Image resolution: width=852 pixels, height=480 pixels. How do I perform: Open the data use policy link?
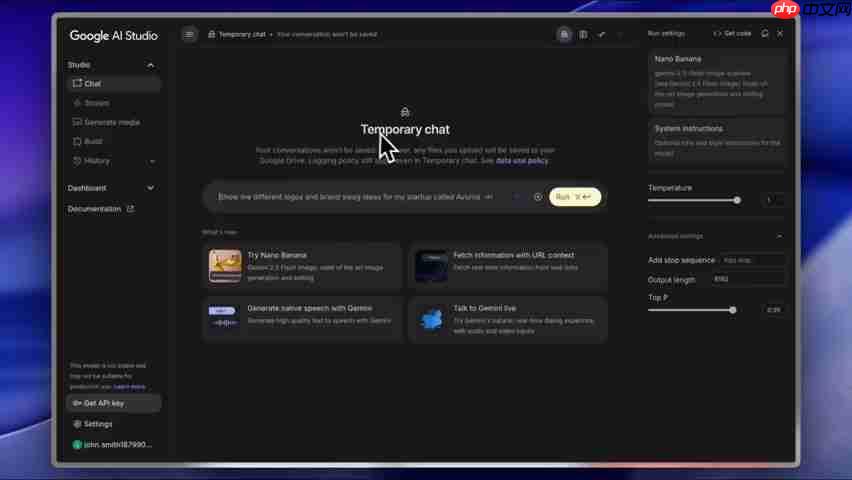tap(522, 161)
